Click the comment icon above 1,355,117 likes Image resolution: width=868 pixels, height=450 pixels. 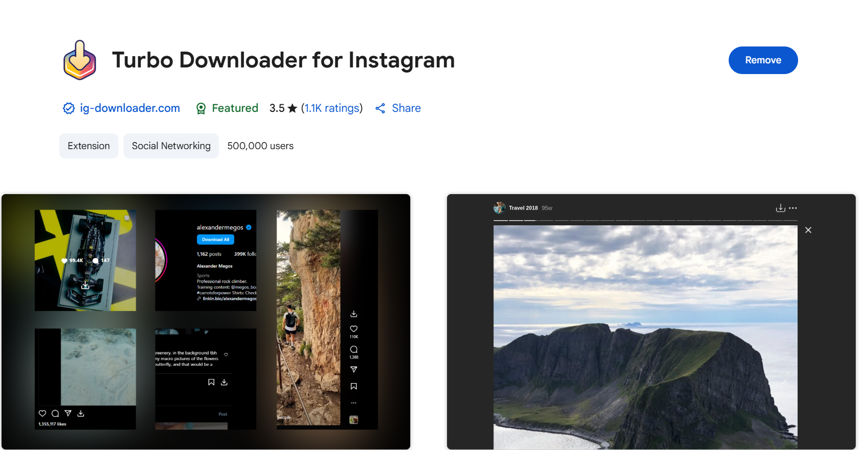pyautogui.click(x=55, y=414)
